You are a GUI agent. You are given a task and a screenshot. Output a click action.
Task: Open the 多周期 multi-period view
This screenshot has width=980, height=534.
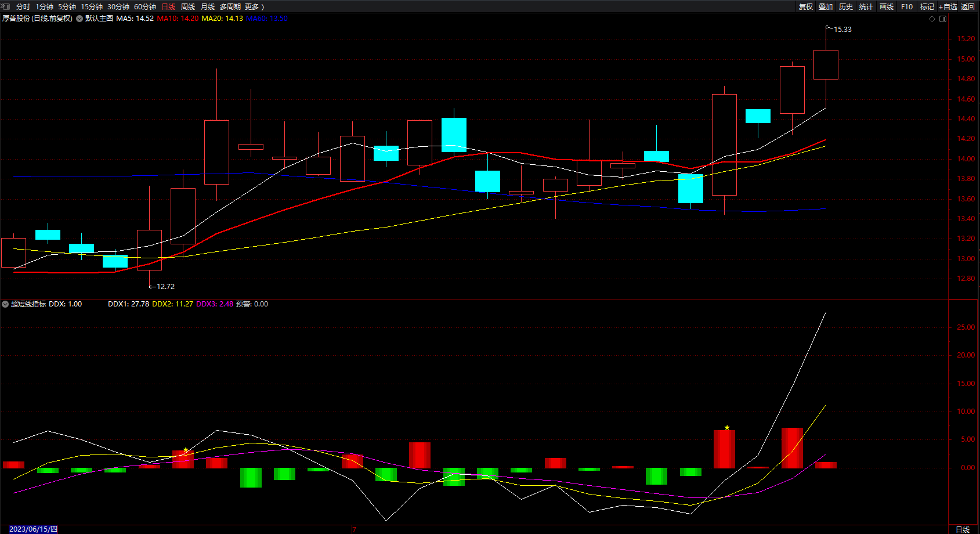pyautogui.click(x=230, y=7)
